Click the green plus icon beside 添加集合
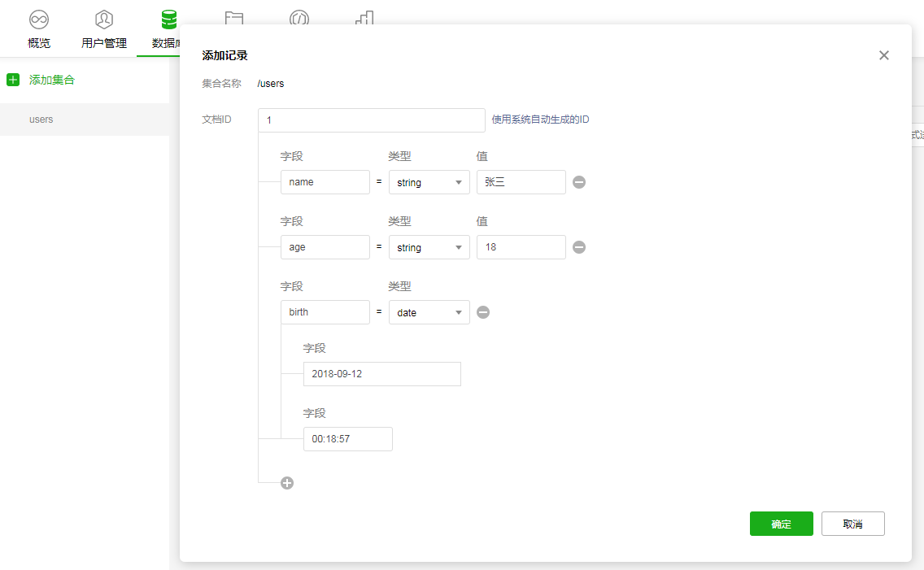Image resolution: width=924 pixels, height=570 pixels. pyautogui.click(x=12, y=80)
